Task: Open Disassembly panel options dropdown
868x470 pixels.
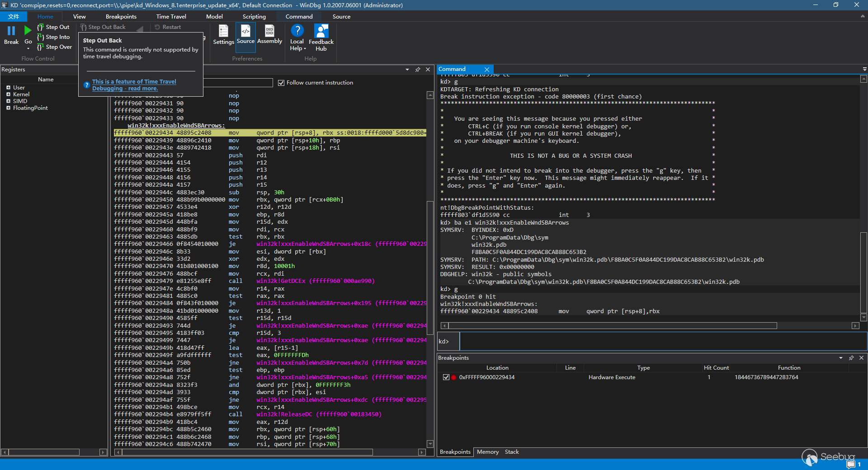Action: [407, 70]
